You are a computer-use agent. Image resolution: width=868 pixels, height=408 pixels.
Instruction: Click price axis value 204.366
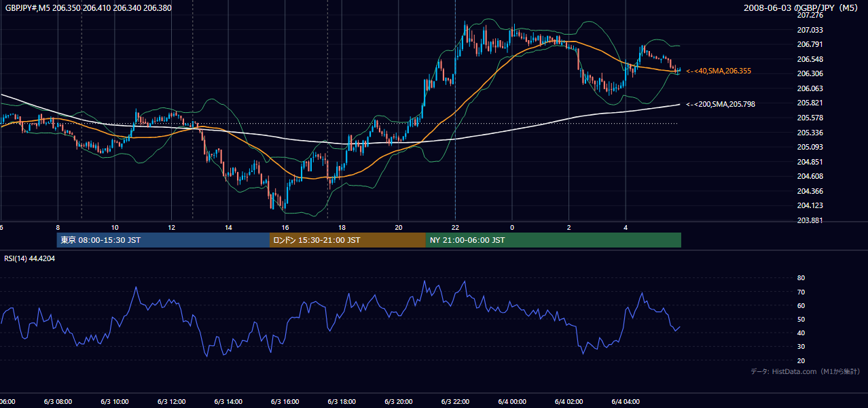coord(810,192)
